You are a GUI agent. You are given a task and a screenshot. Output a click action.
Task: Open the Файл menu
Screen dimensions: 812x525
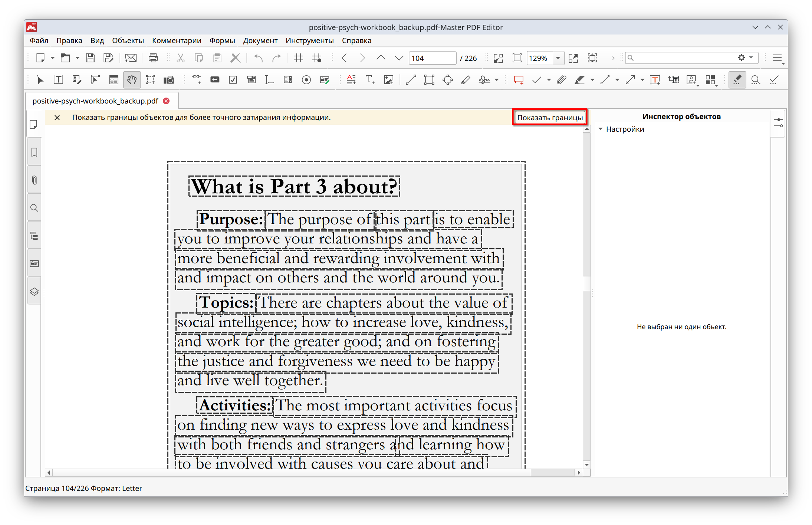pos(39,40)
